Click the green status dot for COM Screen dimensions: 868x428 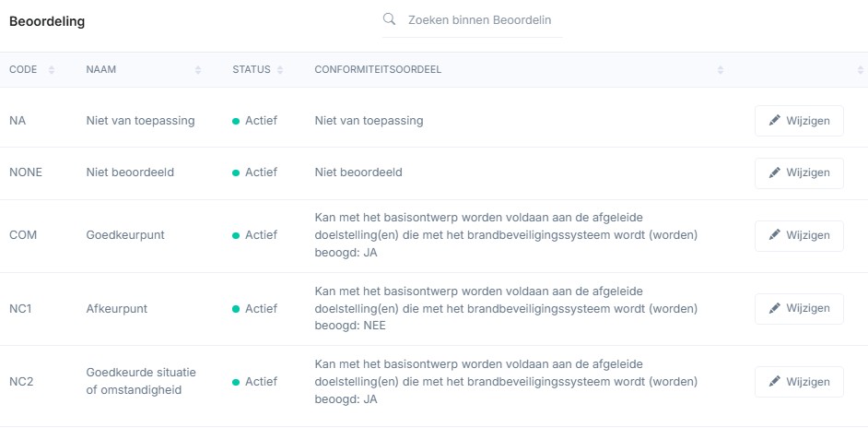tap(236, 236)
